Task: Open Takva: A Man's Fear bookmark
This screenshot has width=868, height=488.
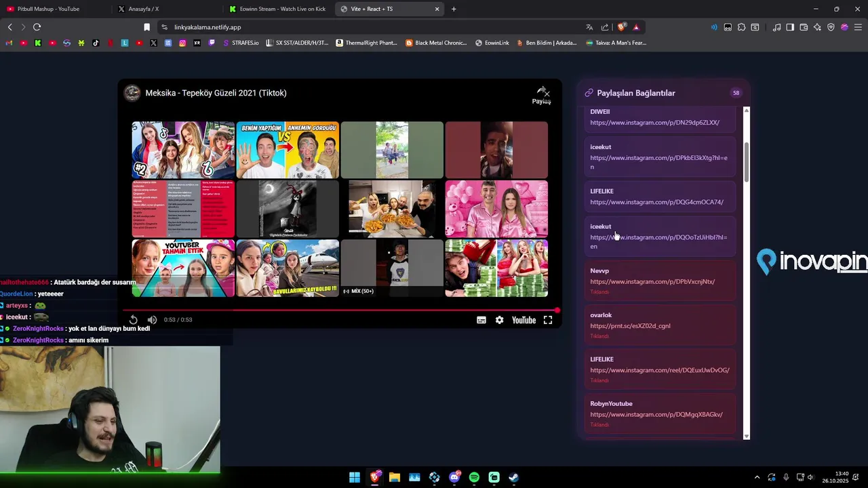Action: click(616, 43)
